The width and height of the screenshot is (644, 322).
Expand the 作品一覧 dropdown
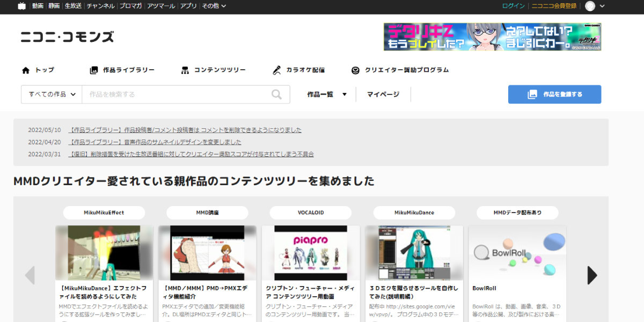[x=327, y=94]
